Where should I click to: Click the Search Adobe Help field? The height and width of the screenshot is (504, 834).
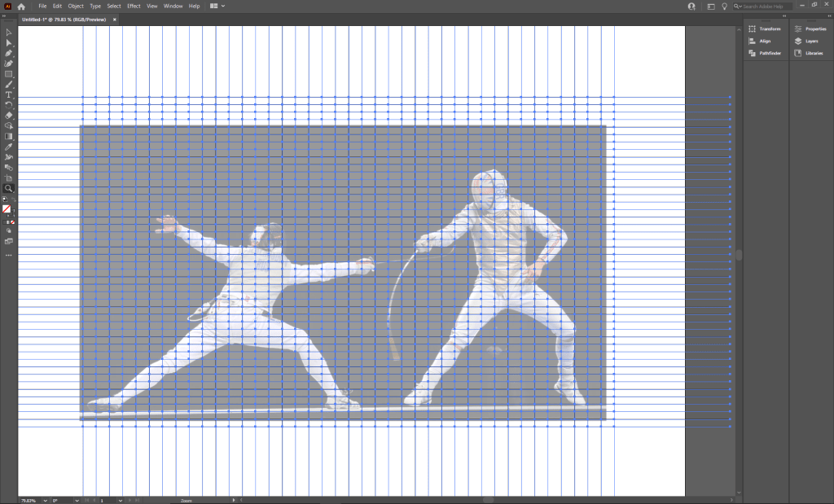pos(766,7)
